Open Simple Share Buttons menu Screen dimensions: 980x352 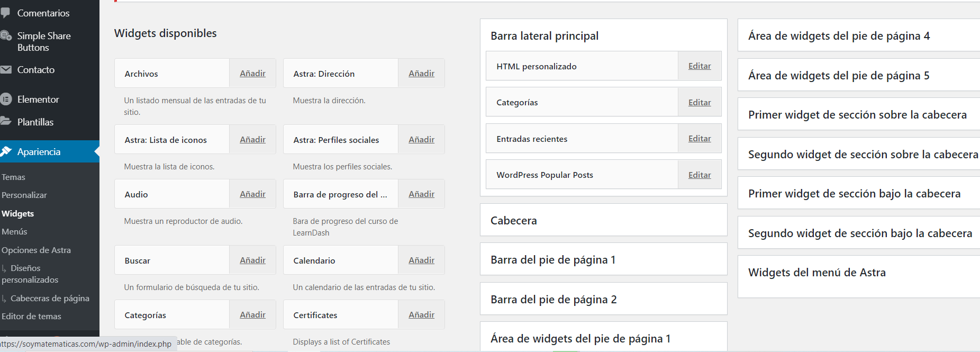coord(44,41)
